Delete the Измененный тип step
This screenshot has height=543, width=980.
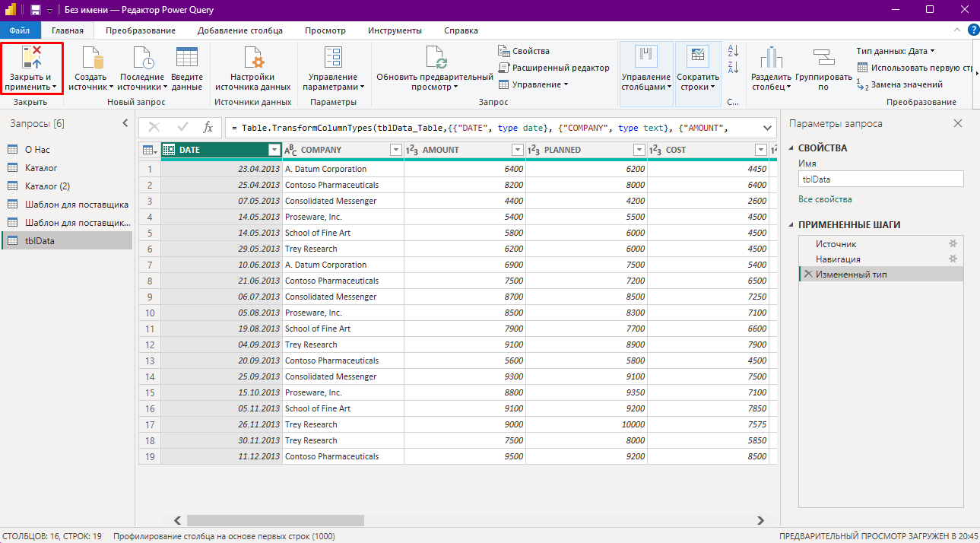807,275
